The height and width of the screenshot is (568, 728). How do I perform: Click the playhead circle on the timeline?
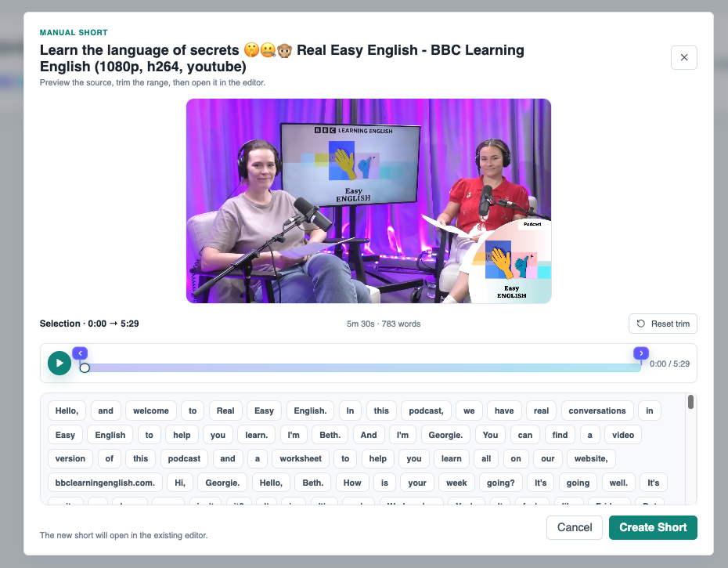click(85, 368)
